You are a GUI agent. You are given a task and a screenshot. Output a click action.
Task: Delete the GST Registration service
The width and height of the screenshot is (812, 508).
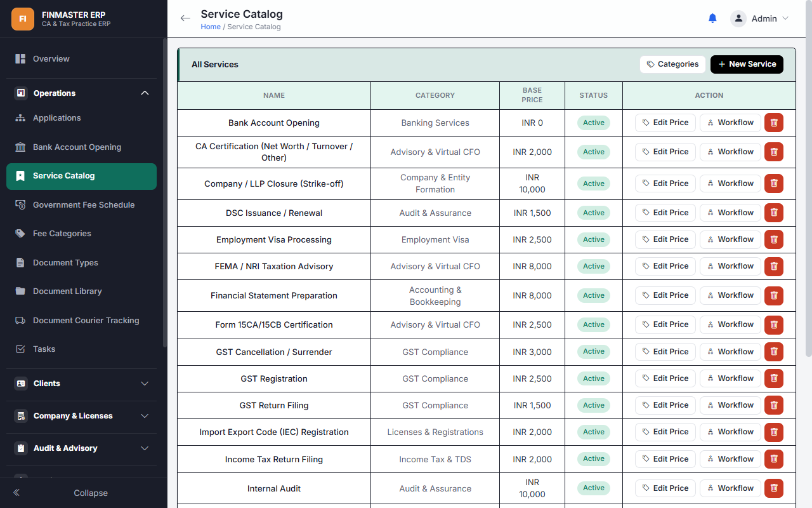(774, 378)
